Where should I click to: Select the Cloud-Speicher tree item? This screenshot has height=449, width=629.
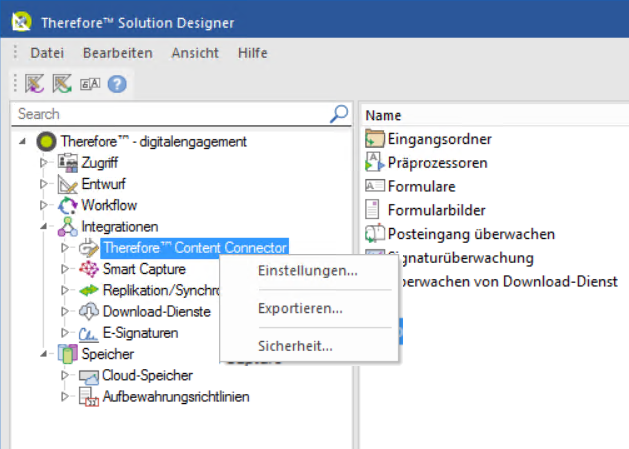[x=147, y=375]
